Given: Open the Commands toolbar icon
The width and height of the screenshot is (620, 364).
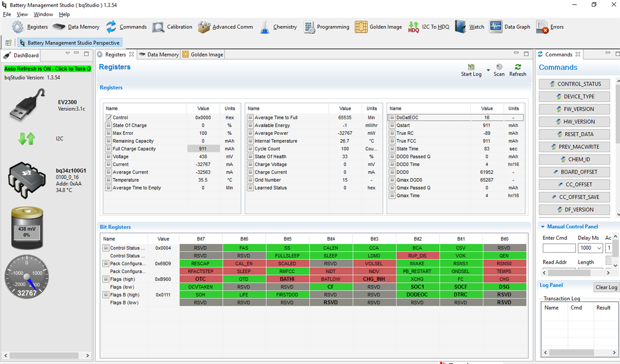Looking at the screenshot, I should 126,27.
